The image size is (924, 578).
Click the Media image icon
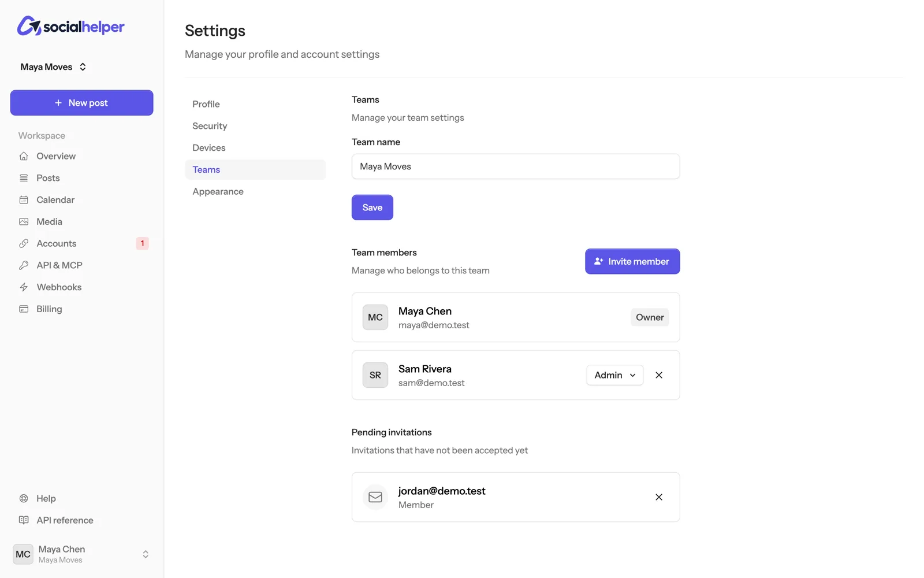24,221
